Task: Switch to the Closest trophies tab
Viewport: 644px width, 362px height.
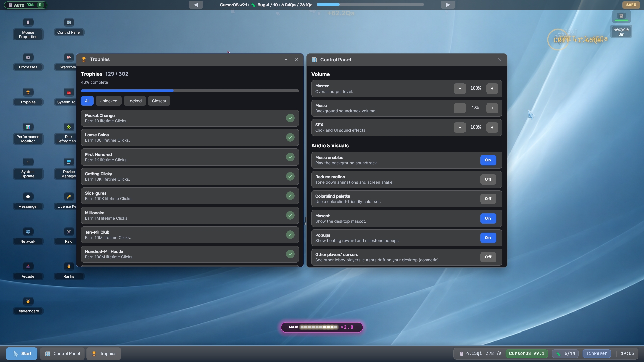Action: click(x=159, y=101)
